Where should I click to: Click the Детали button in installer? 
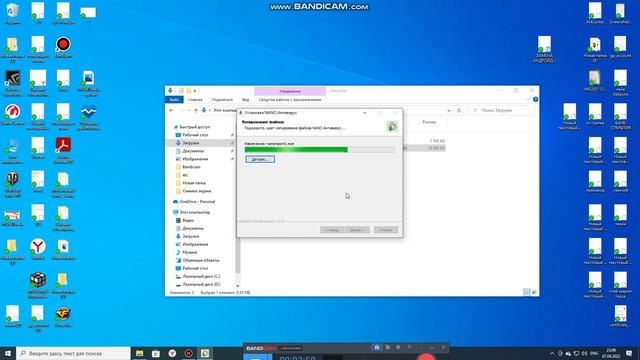point(260,159)
